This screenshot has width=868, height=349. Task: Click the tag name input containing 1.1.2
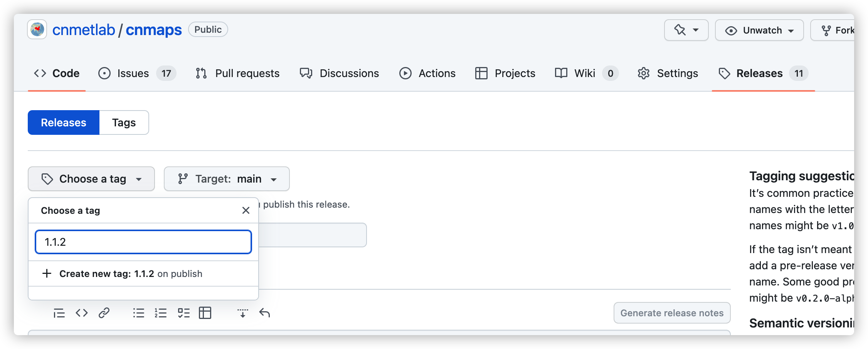(143, 242)
